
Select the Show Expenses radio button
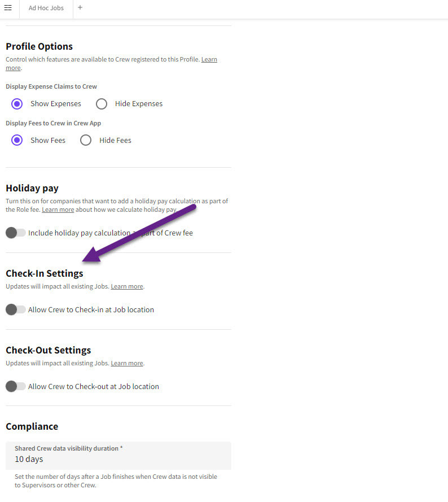[x=17, y=104]
